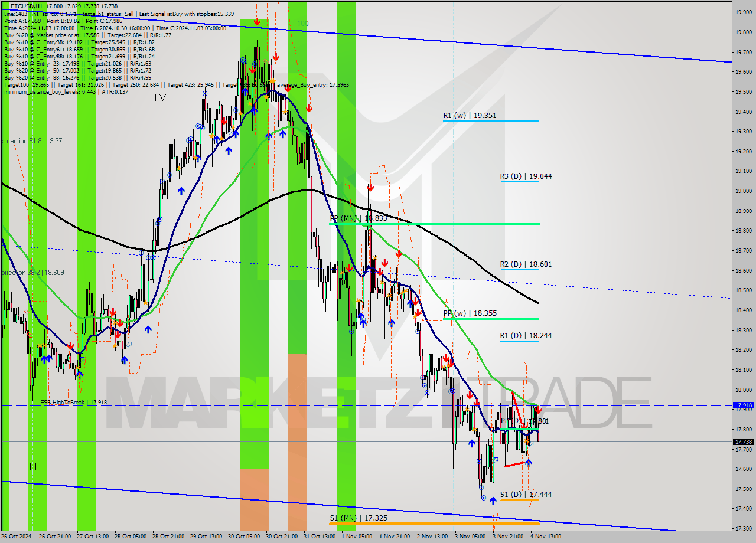Click the 'R2 (D) | 18.601' pivot label
This screenshot has height=543, width=756.
pos(526,264)
